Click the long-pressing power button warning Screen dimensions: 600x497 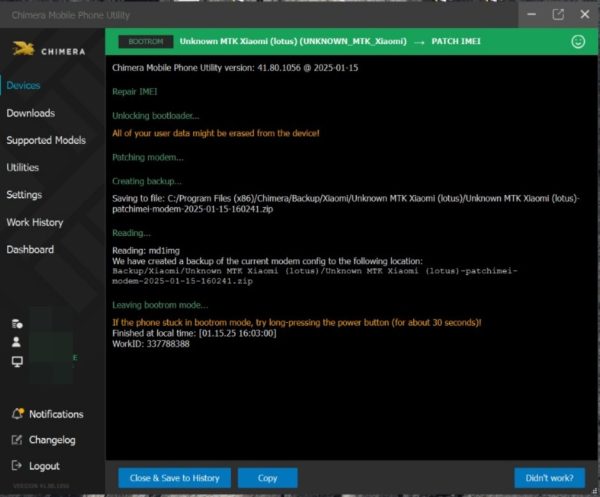coord(297,323)
